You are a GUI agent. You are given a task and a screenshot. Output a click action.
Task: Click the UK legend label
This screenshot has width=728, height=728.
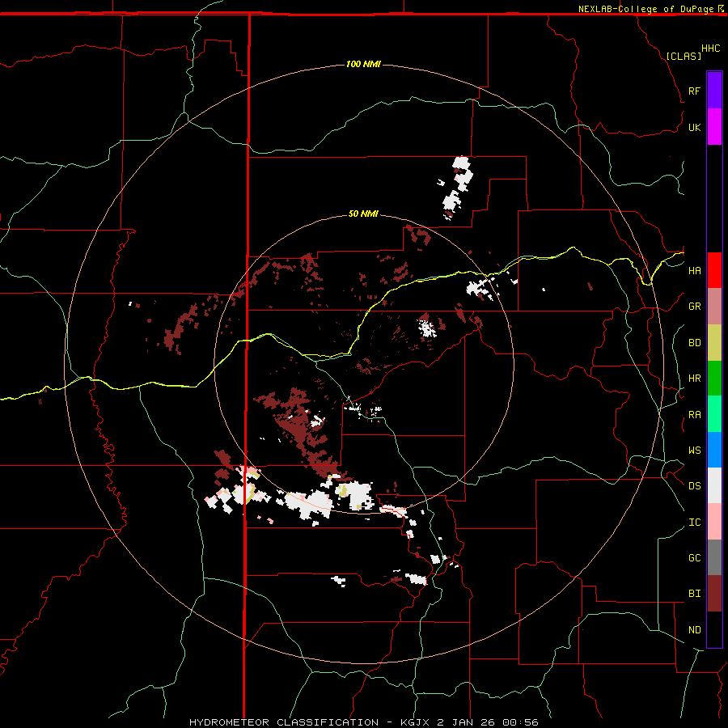click(x=694, y=127)
